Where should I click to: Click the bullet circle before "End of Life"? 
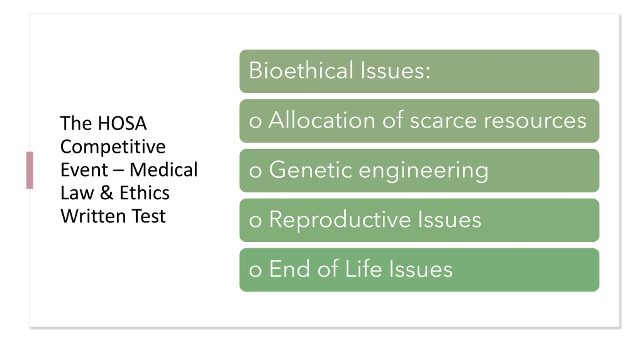[255, 270]
